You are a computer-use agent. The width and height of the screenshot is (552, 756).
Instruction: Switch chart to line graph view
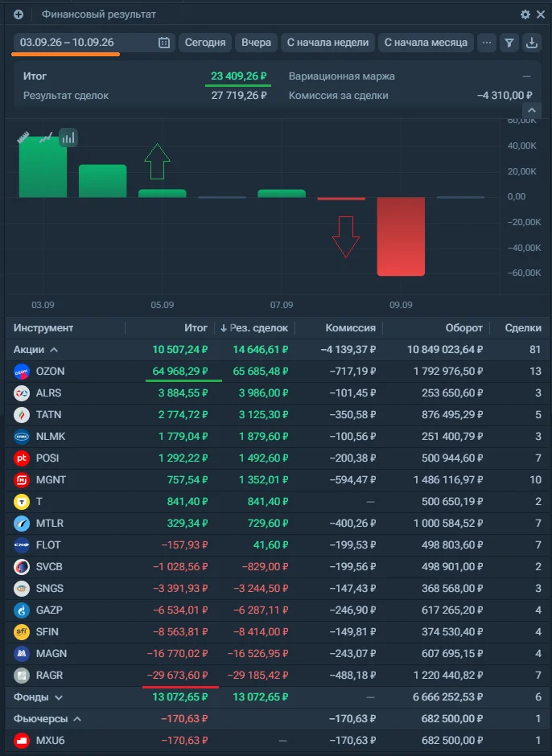point(46,138)
